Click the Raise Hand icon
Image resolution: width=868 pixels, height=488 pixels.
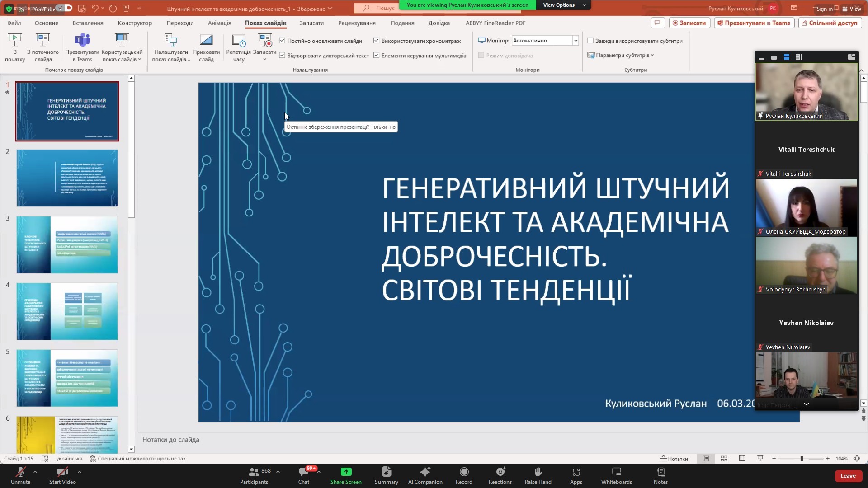click(538, 472)
